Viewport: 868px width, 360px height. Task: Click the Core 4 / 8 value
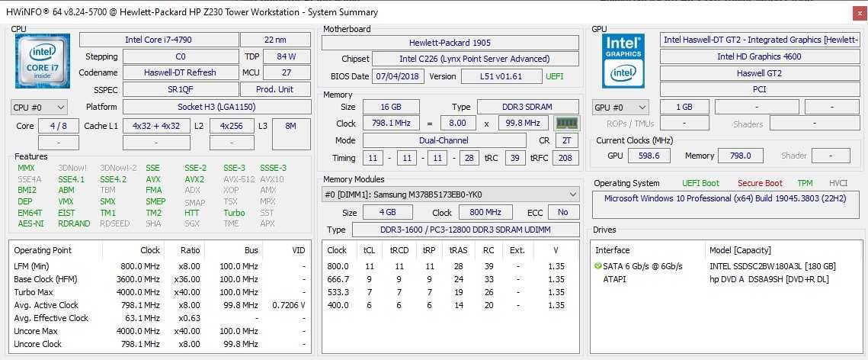pyautogui.click(x=58, y=126)
